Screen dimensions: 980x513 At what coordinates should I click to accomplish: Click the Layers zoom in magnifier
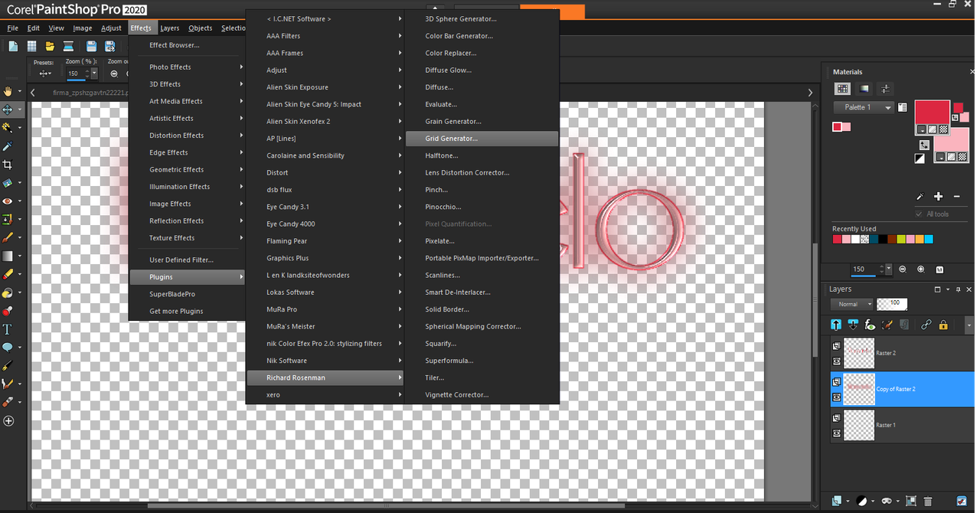click(x=920, y=270)
